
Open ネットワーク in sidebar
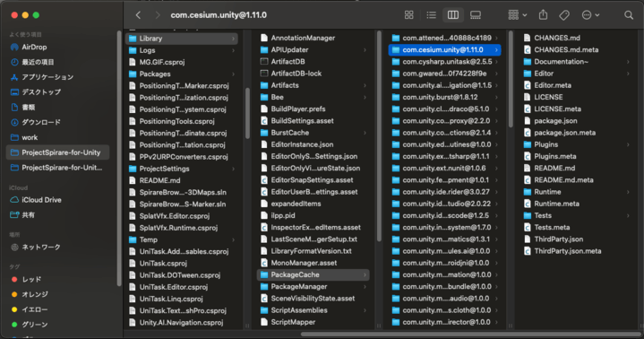[x=57, y=248]
